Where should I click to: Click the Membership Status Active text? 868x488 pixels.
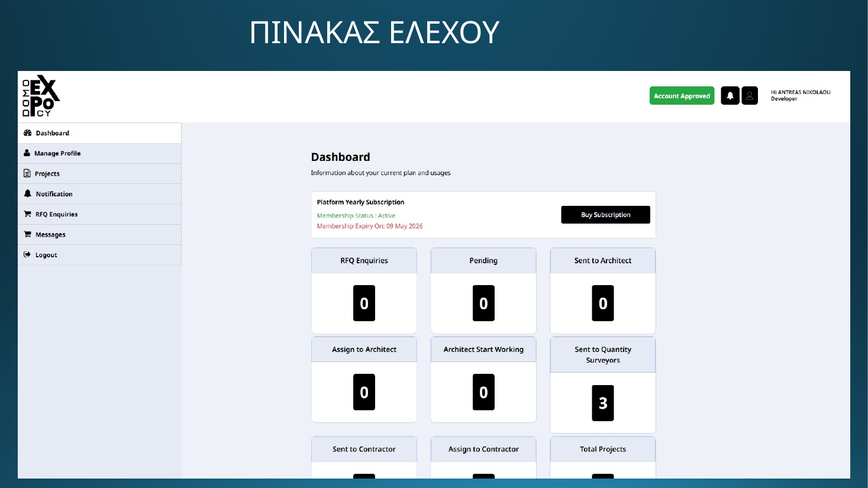tap(356, 216)
